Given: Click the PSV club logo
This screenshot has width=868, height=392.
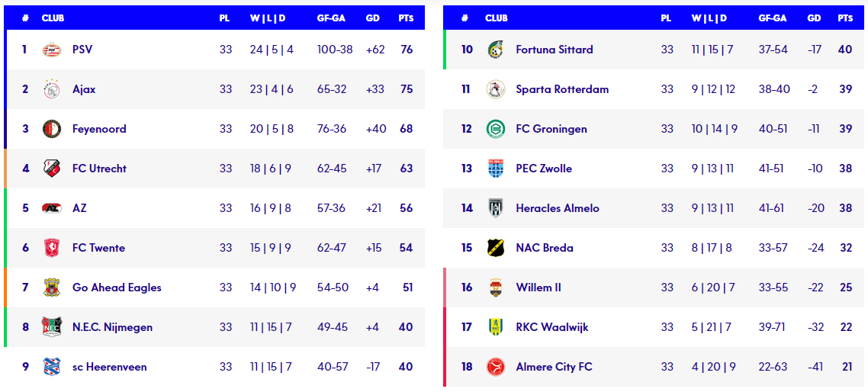Looking at the screenshot, I should point(52,50).
